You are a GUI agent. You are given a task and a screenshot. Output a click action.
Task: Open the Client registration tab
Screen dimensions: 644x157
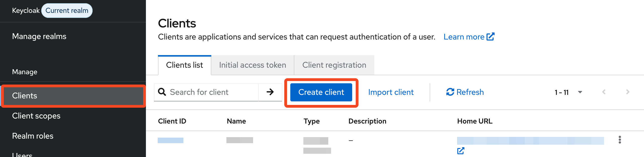click(334, 65)
